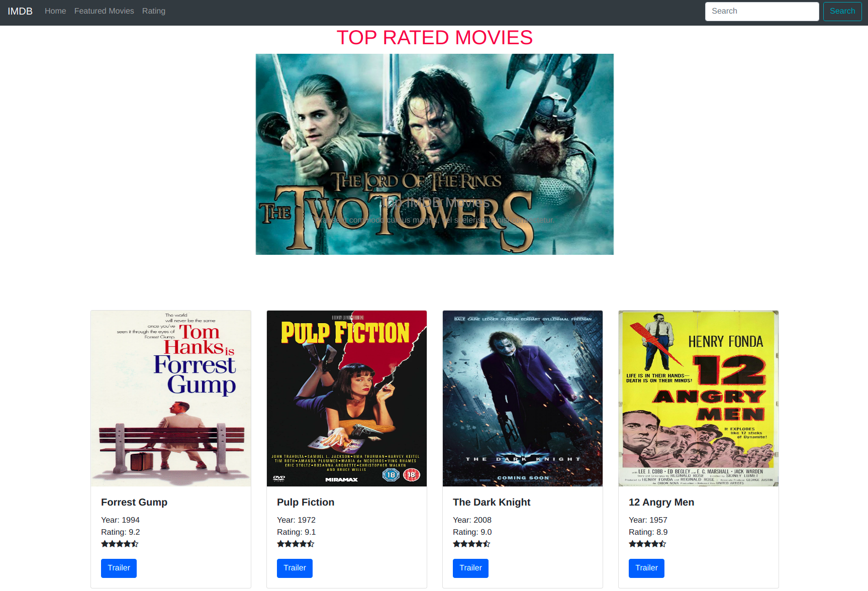
Task: Click the 'Year: 1994' text
Action: point(120,520)
